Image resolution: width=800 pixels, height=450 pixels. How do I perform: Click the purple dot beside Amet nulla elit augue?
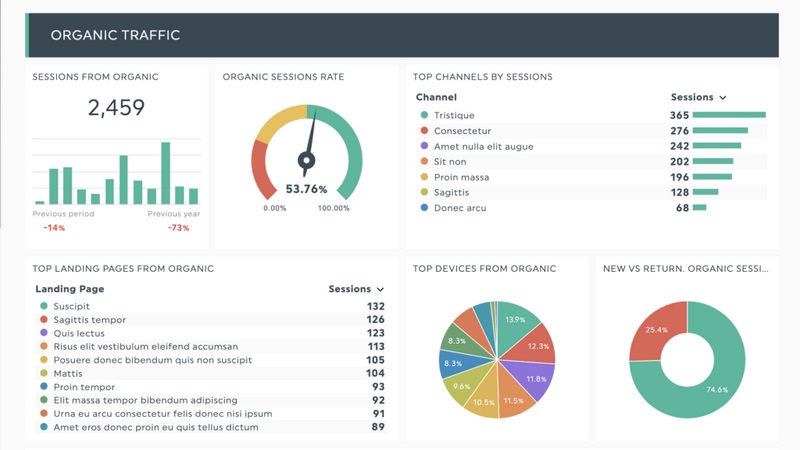pos(424,146)
